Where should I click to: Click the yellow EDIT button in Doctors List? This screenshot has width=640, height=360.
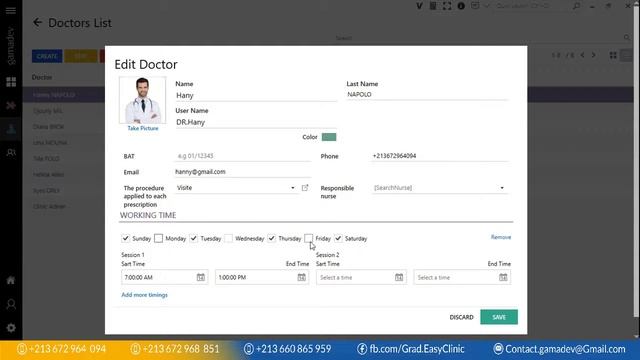coord(81,56)
